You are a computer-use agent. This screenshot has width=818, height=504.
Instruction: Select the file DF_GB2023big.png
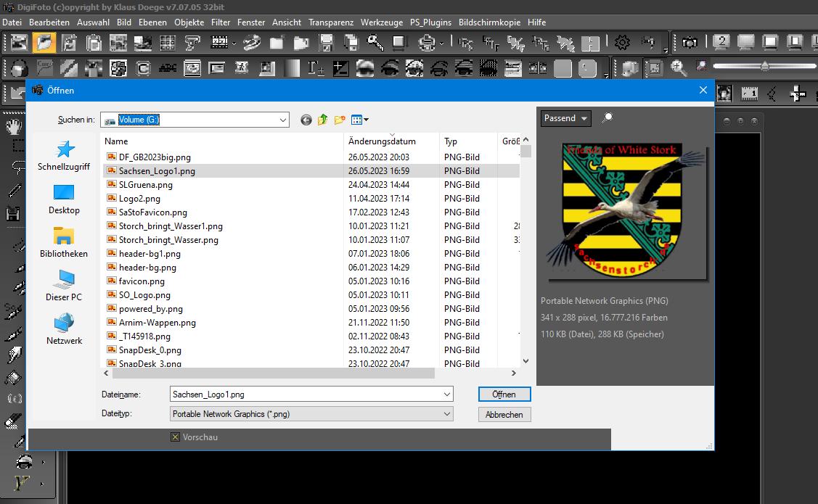click(155, 157)
